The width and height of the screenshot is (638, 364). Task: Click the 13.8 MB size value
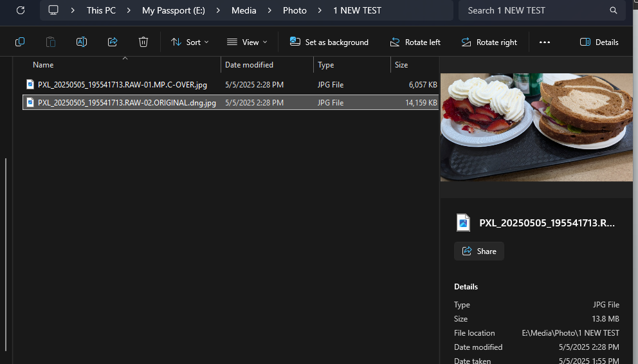pyautogui.click(x=605, y=319)
